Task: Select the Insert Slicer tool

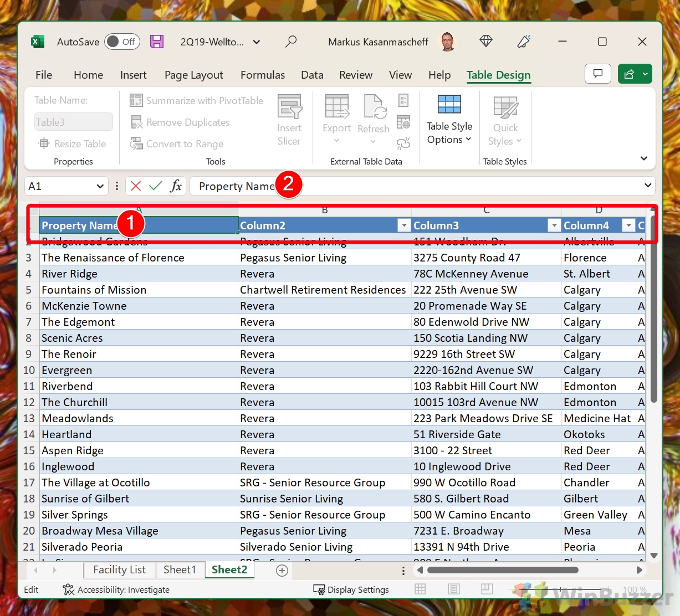Action: point(289,119)
